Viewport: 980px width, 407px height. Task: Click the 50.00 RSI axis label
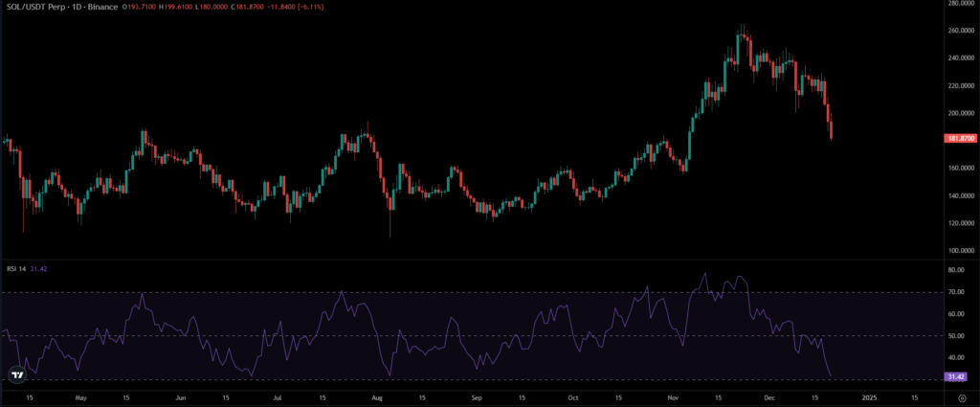tap(957, 336)
